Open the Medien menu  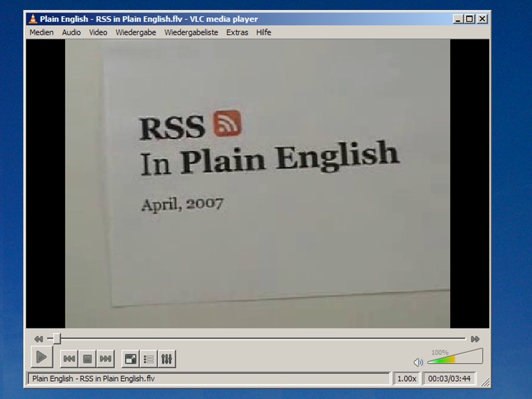[x=41, y=32]
